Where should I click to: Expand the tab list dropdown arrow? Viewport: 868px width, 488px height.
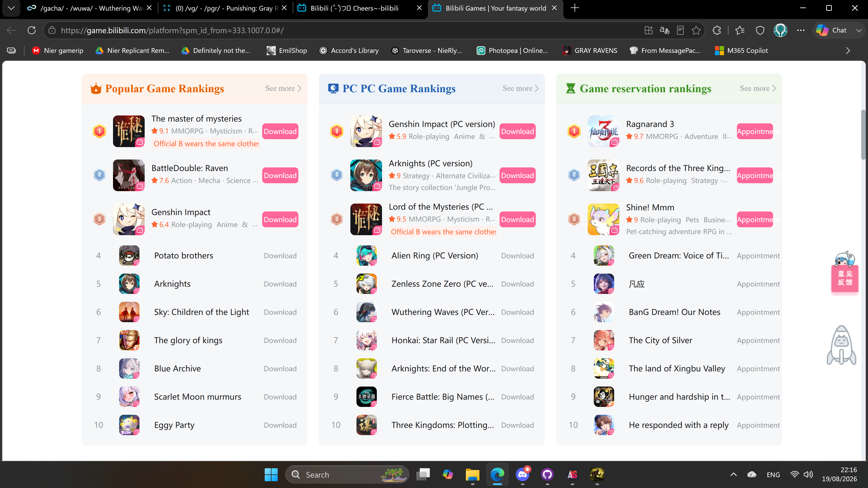point(11,8)
